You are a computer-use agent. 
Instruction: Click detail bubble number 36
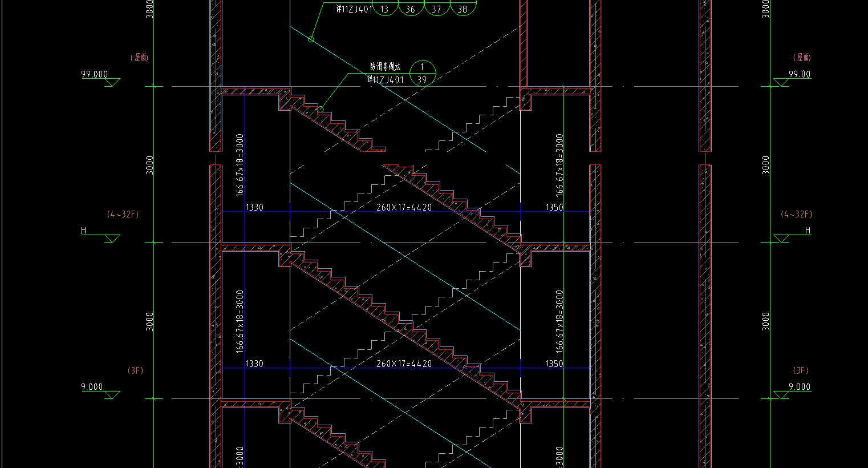pyautogui.click(x=411, y=9)
